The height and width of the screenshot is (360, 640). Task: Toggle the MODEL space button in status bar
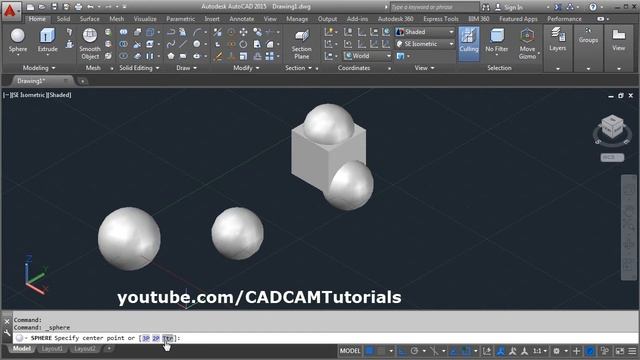(350, 351)
